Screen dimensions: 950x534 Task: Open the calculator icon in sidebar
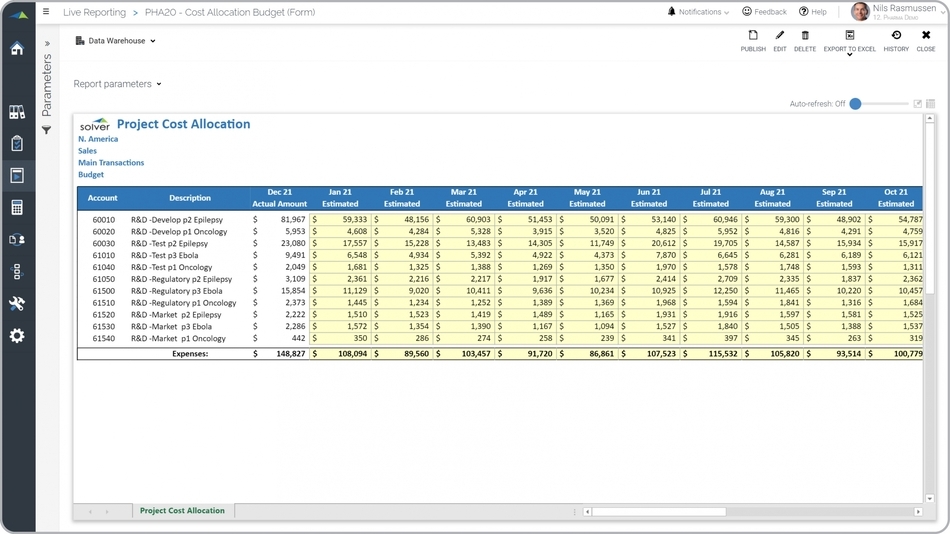17,208
